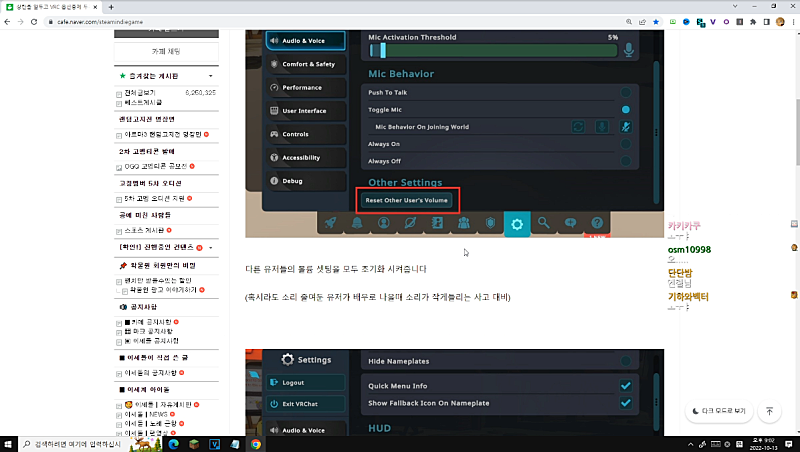Open the Debug settings tab

pyautogui.click(x=305, y=181)
